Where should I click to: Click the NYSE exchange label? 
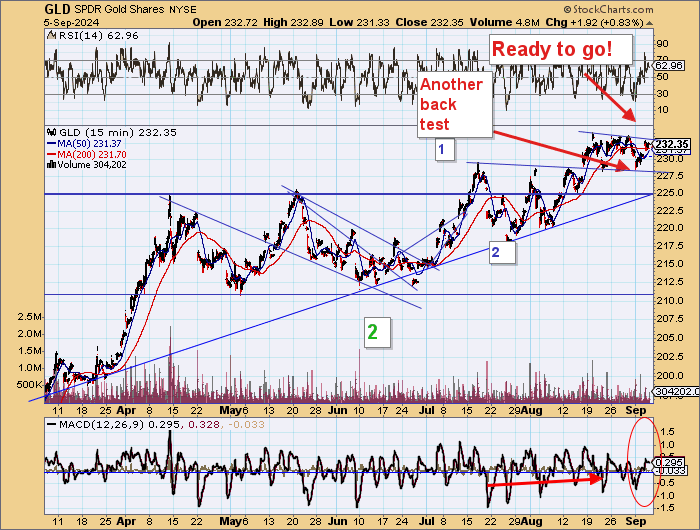[x=183, y=10]
